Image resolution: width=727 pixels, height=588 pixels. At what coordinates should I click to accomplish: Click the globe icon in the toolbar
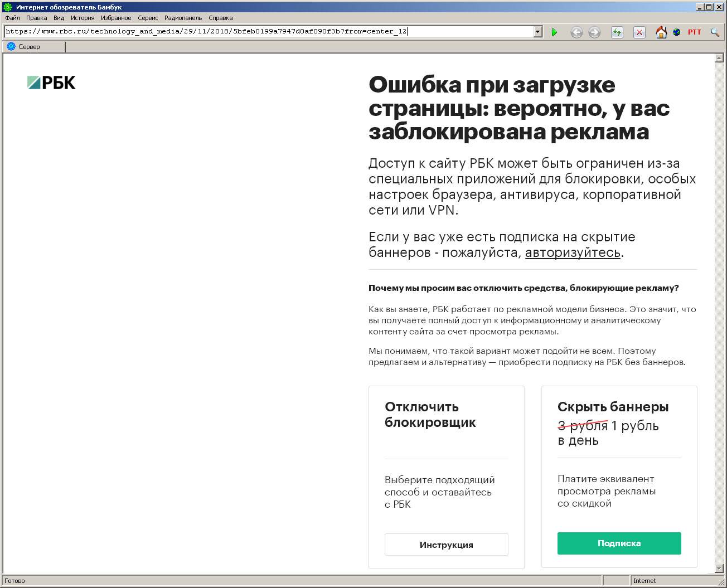(x=676, y=32)
